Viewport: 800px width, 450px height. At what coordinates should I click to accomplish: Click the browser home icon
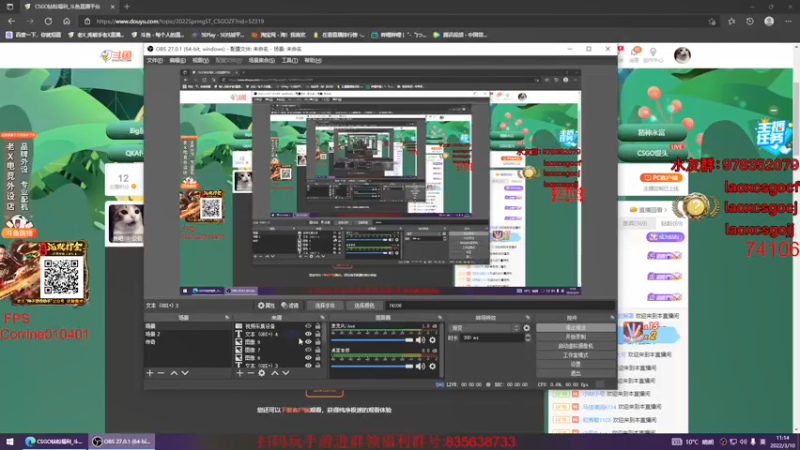pos(66,21)
